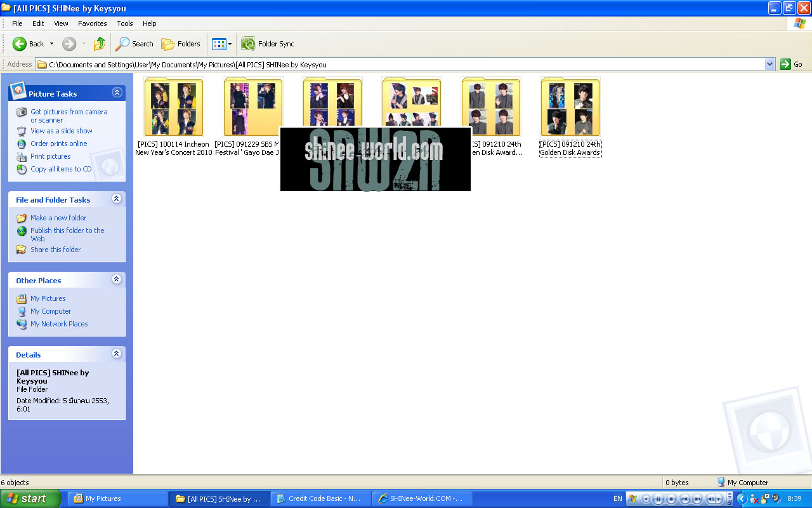Open the media player volume dropdown arrow
This screenshot has height=508, width=812.
tap(719, 498)
